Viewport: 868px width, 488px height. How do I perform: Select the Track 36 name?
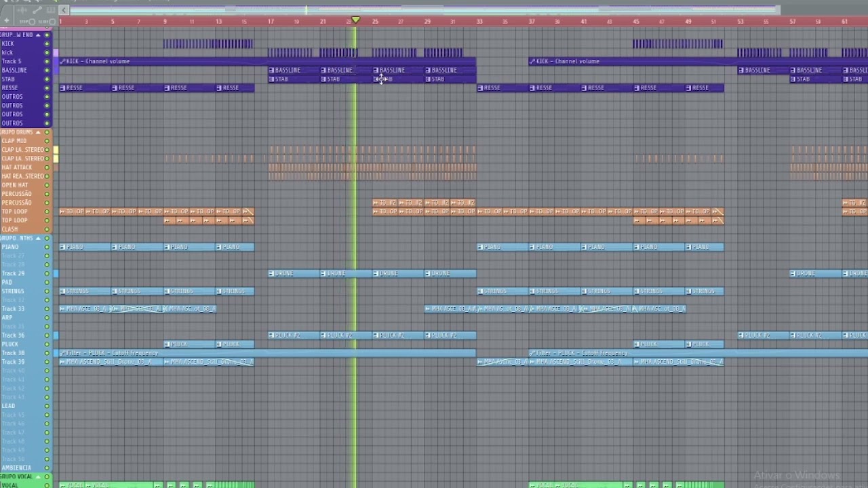tap(13, 335)
